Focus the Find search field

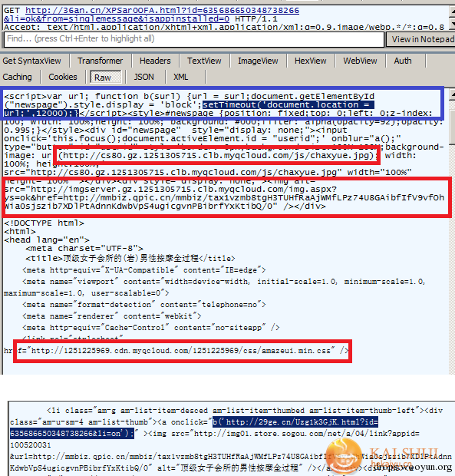(194, 39)
